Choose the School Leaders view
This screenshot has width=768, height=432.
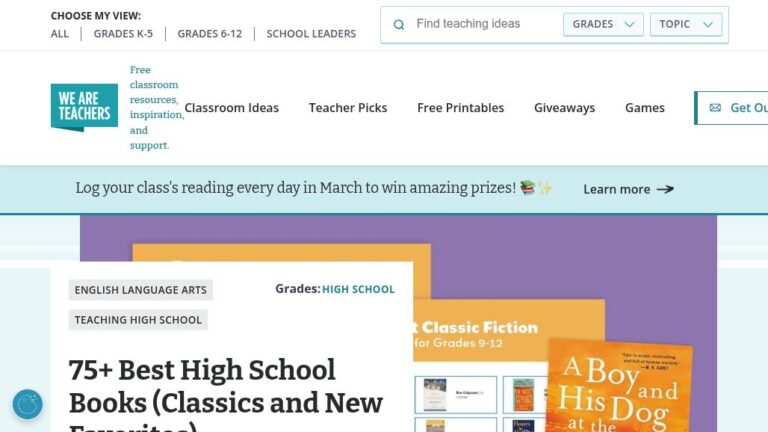(x=311, y=34)
